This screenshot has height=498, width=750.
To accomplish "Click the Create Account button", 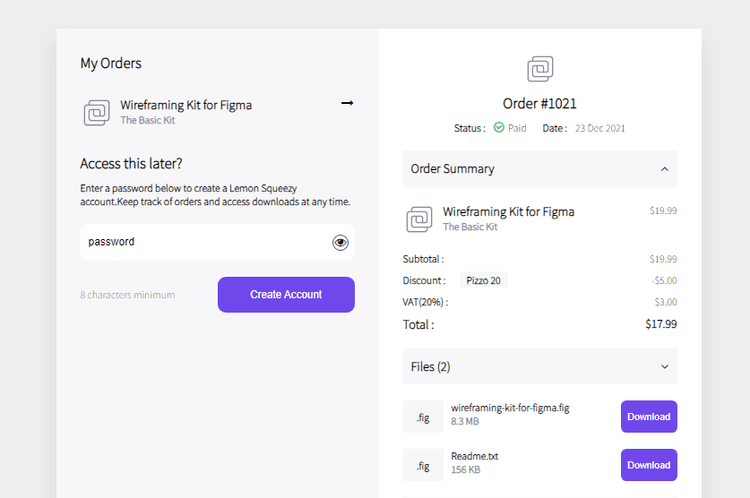I will click(286, 295).
